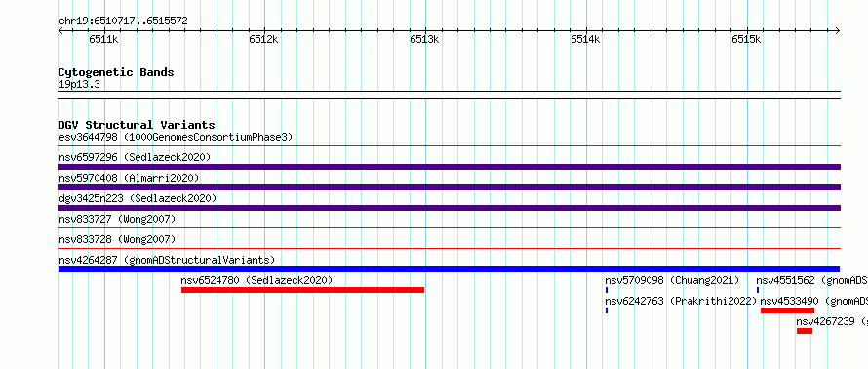Open variant nsv4267239 label
This screenshot has width=868, height=369.
point(832,321)
